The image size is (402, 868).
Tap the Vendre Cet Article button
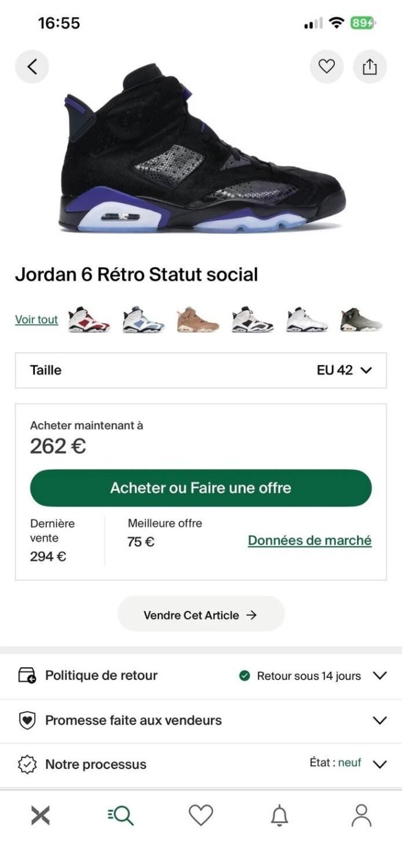(x=201, y=613)
